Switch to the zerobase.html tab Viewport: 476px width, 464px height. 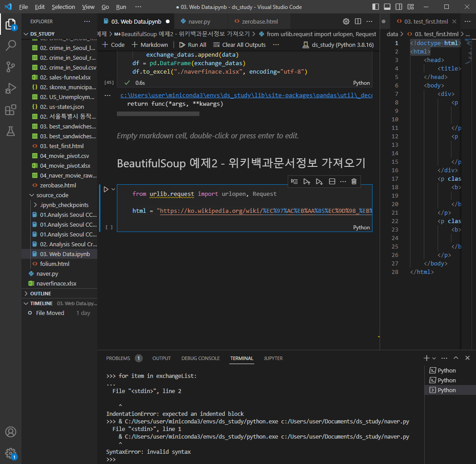coord(260,21)
